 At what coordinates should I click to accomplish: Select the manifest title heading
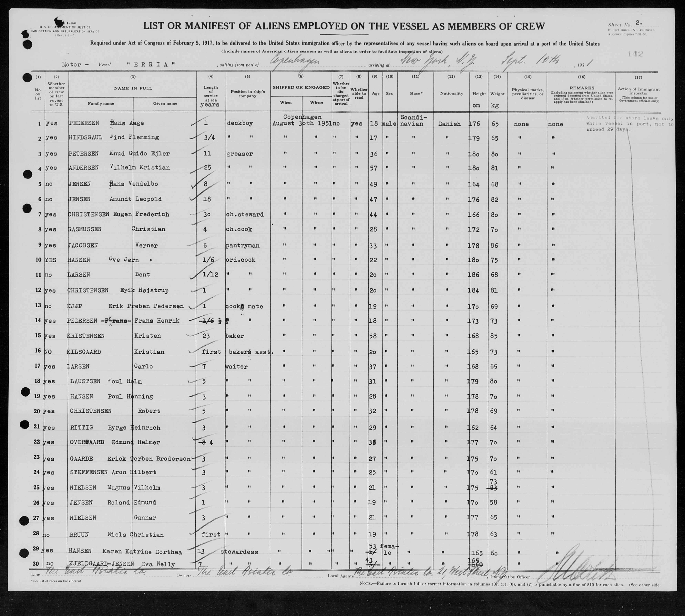tap(344, 26)
